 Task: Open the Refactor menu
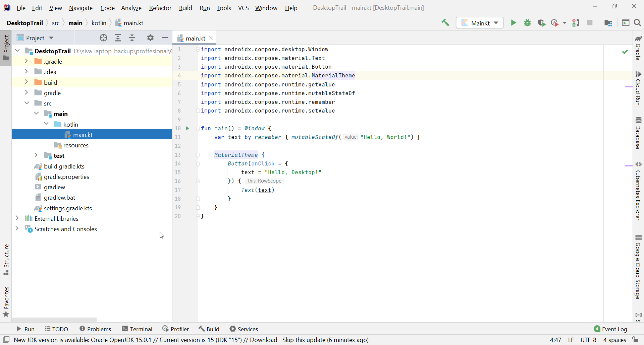tap(160, 8)
